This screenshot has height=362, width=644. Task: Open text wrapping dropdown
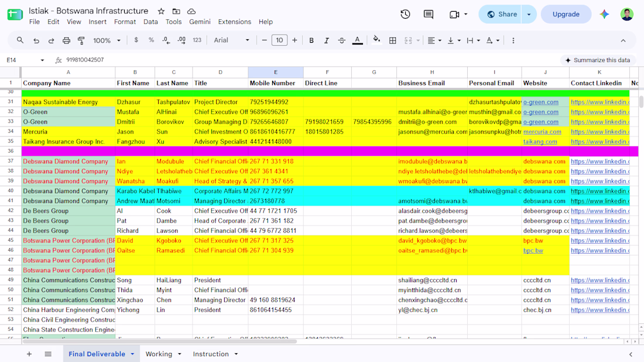tap(473, 40)
